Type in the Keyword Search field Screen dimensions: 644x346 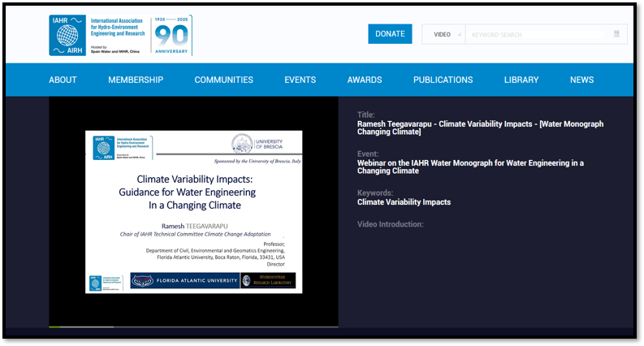point(538,34)
